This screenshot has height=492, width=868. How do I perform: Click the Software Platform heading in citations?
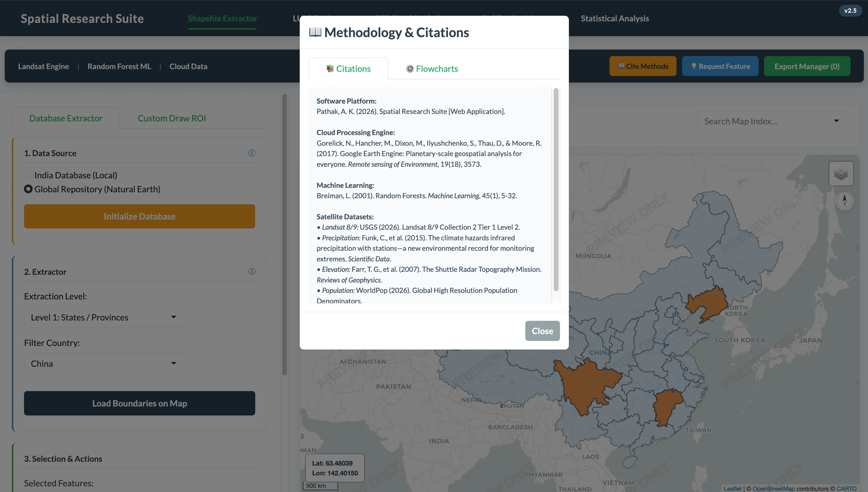pyautogui.click(x=346, y=101)
